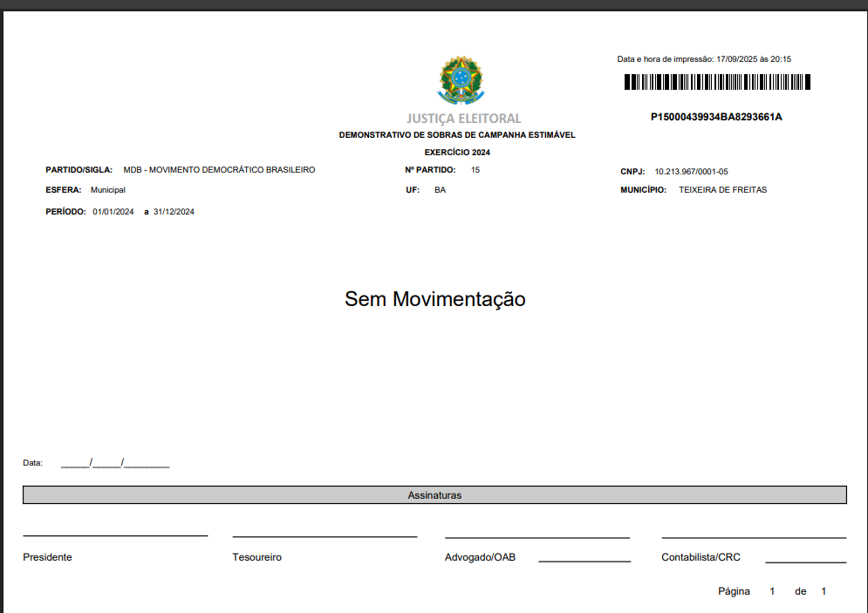
Task: Click the period end date 31/12/2024
Action: coord(174,212)
